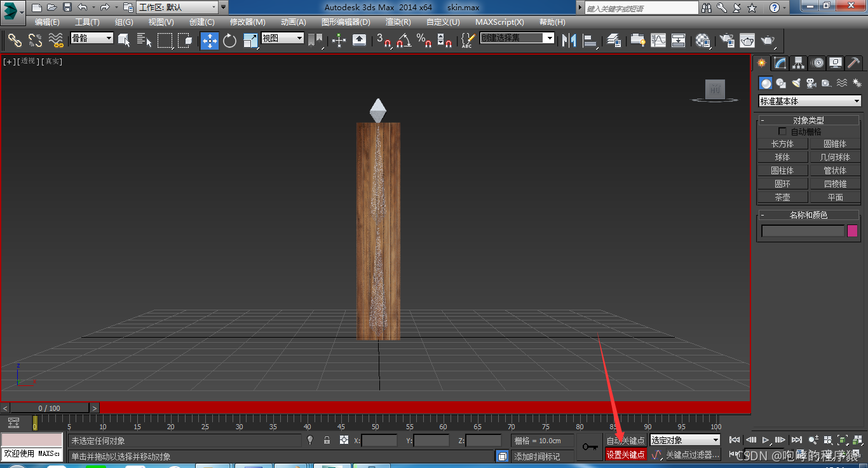This screenshot has width=868, height=468.
Task: Click the 0 / 100 time slider
Action: point(50,408)
